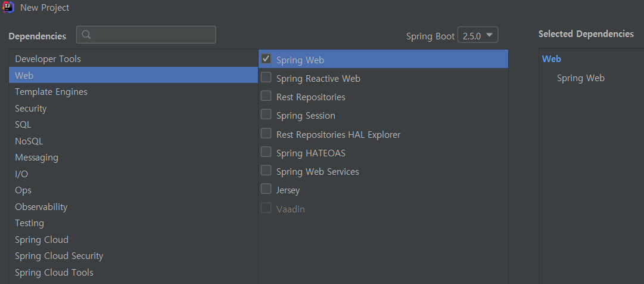Open the Spring Boot version dropdown
The image size is (644, 284).
tap(478, 35)
